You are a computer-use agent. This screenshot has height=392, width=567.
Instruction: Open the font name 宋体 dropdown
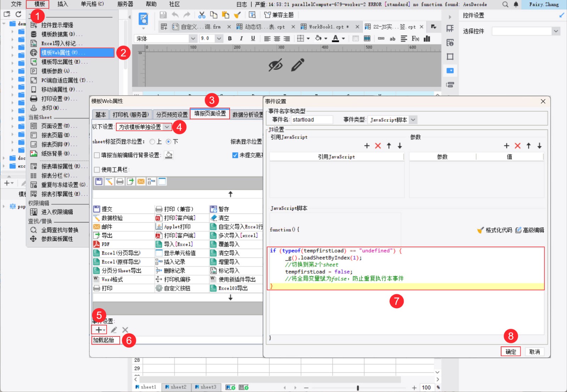(193, 39)
